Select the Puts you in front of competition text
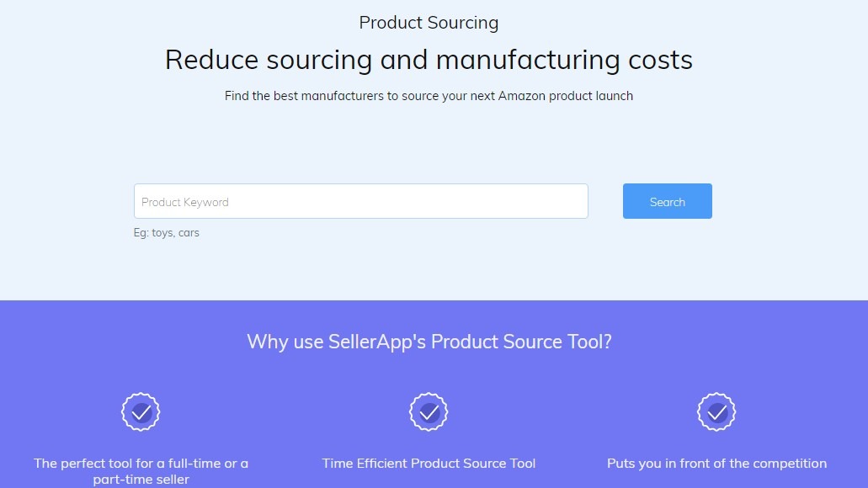The height and width of the screenshot is (488, 868). click(716, 464)
